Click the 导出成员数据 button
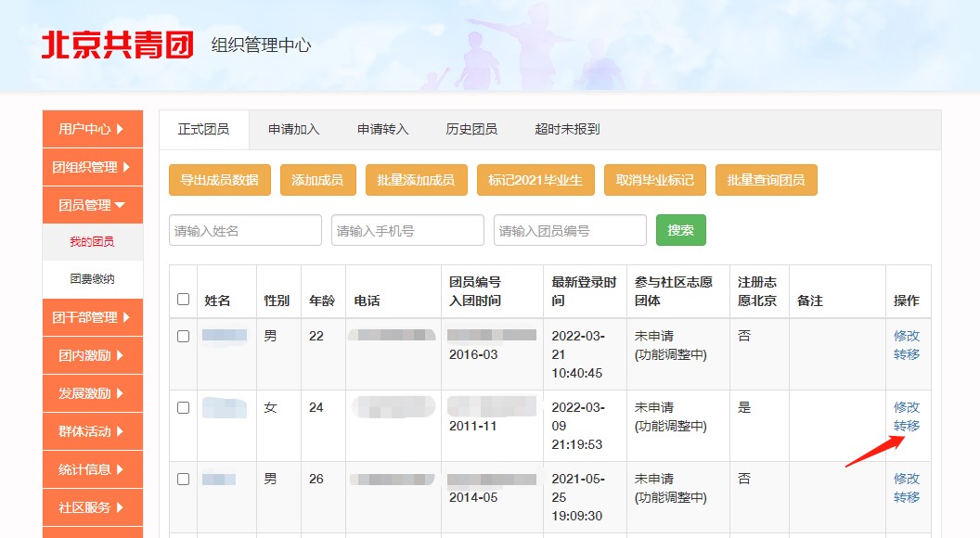 tap(219, 180)
